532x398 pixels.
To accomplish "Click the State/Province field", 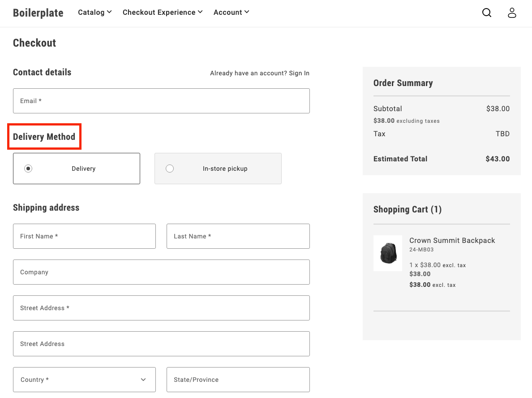I will pos(238,380).
